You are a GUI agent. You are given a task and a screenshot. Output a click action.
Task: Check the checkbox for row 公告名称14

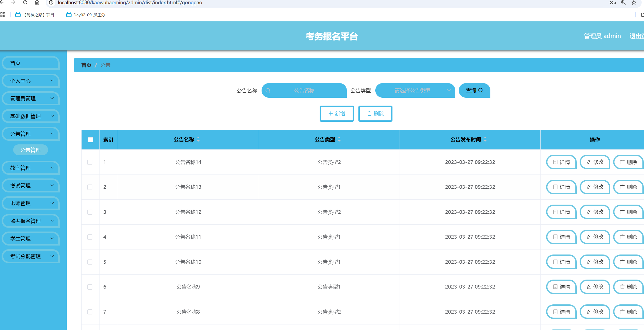(x=90, y=162)
